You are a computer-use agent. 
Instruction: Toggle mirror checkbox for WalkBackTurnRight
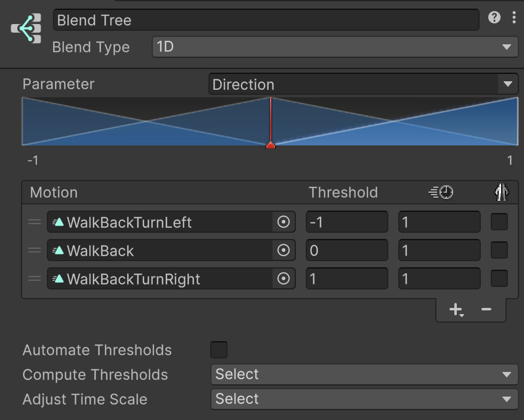pos(499,278)
